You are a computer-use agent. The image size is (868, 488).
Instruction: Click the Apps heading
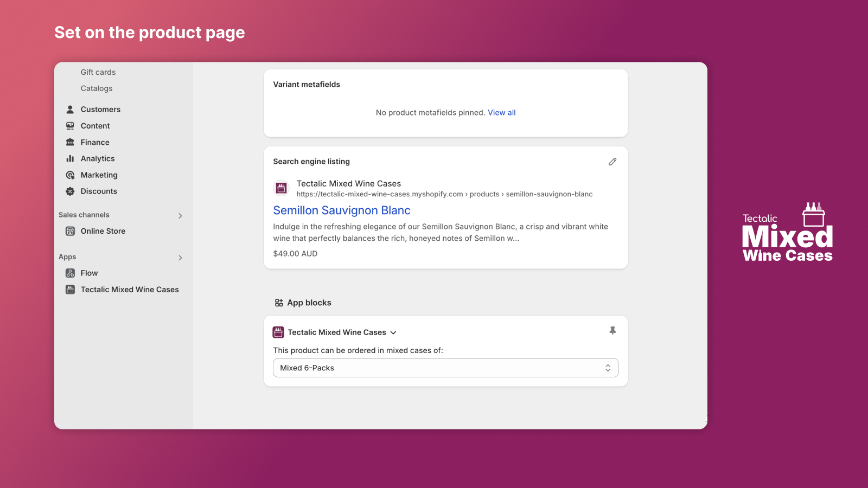pos(67,257)
